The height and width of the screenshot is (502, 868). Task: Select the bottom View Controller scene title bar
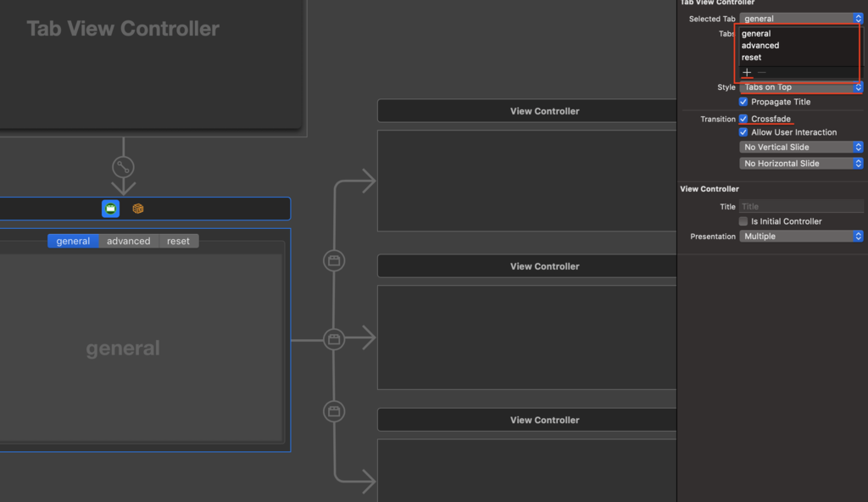(527, 420)
